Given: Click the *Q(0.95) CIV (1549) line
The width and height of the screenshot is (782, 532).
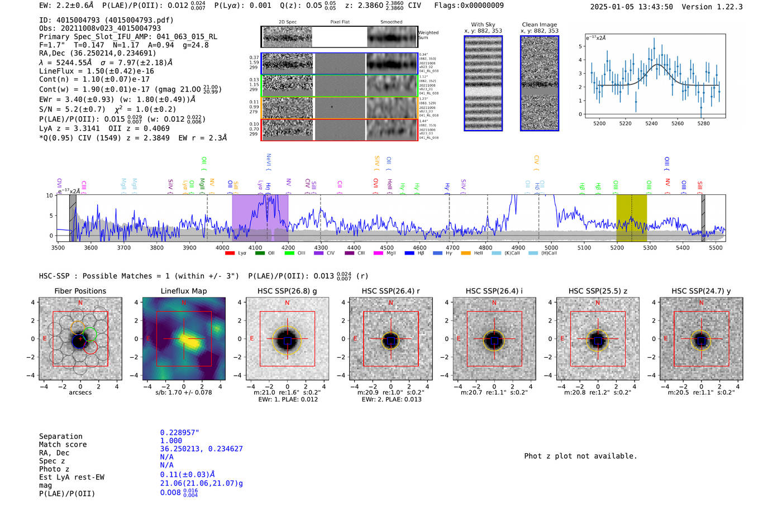Looking at the screenshot, I should click(133, 138).
